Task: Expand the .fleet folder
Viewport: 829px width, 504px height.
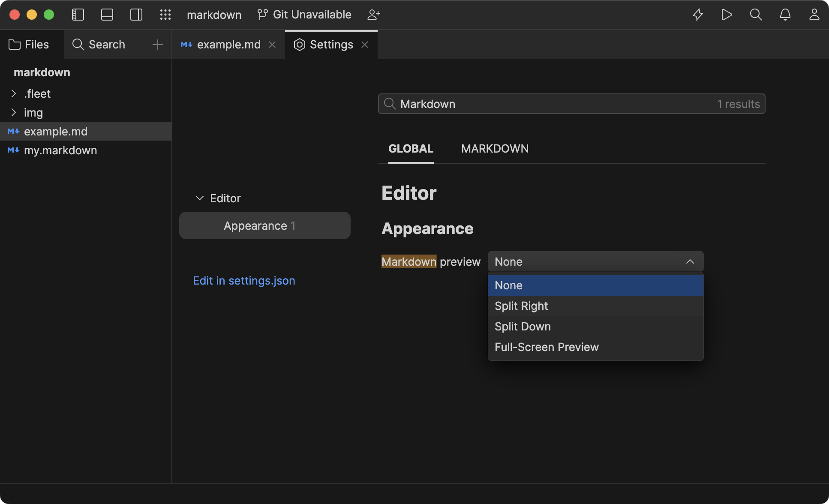Action: click(14, 93)
